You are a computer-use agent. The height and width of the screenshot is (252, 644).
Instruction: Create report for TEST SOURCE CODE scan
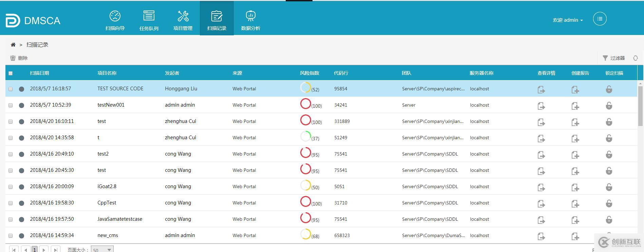tap(575, 90)
